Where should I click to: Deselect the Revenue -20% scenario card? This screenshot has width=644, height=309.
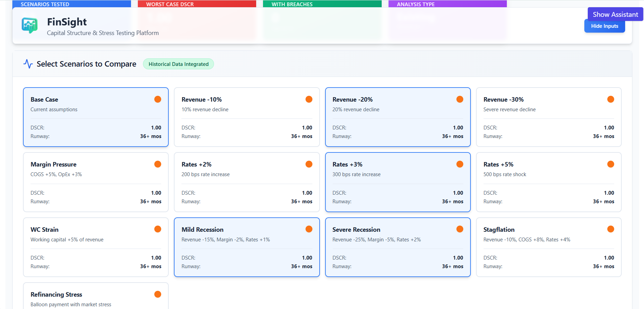(397, 117)
